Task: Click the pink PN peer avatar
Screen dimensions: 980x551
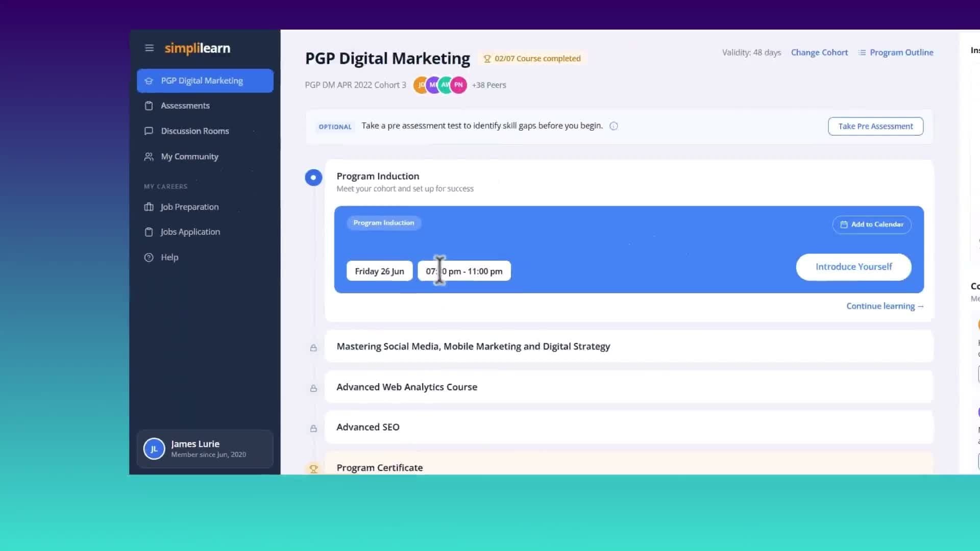Action: [458, 85]
